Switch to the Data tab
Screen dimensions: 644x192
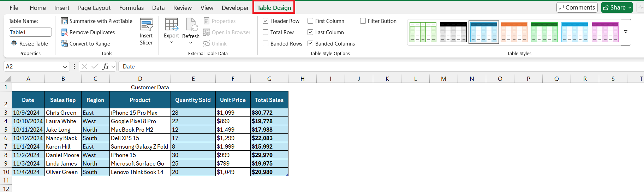(159, 8)
